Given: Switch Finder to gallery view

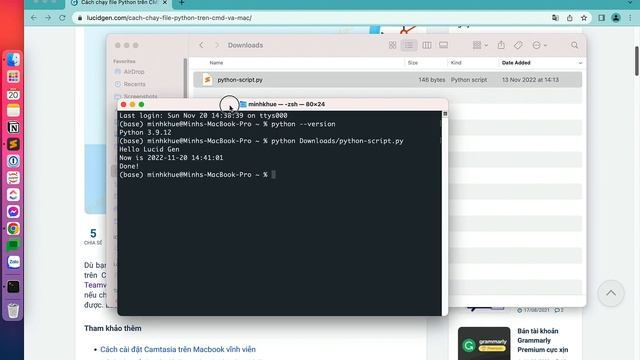Looking at the screenshot, I should 444,45.
